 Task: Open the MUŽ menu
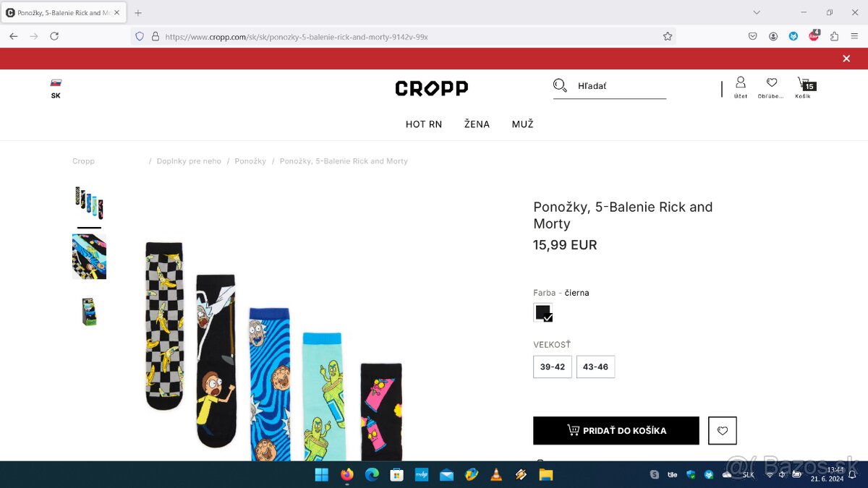(523, 124)
